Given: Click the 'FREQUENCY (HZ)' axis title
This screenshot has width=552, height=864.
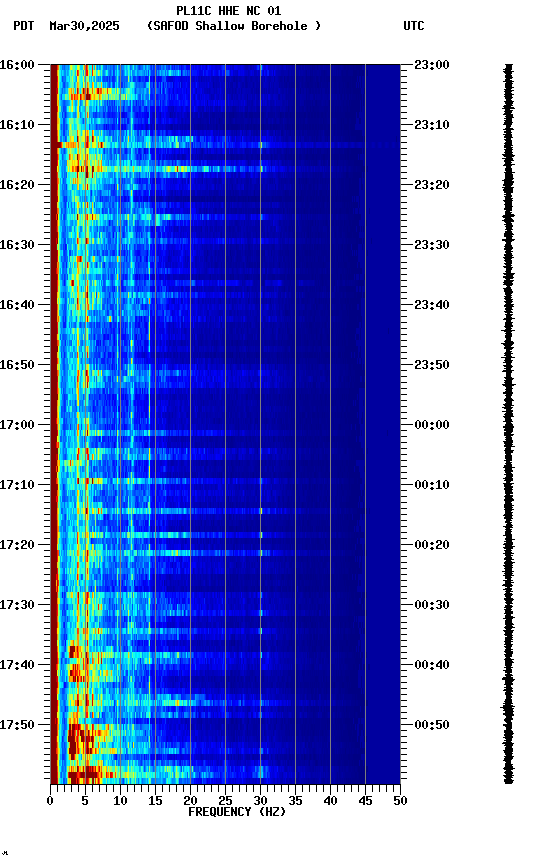Looking at the screenshot, I should coord(237,812).
